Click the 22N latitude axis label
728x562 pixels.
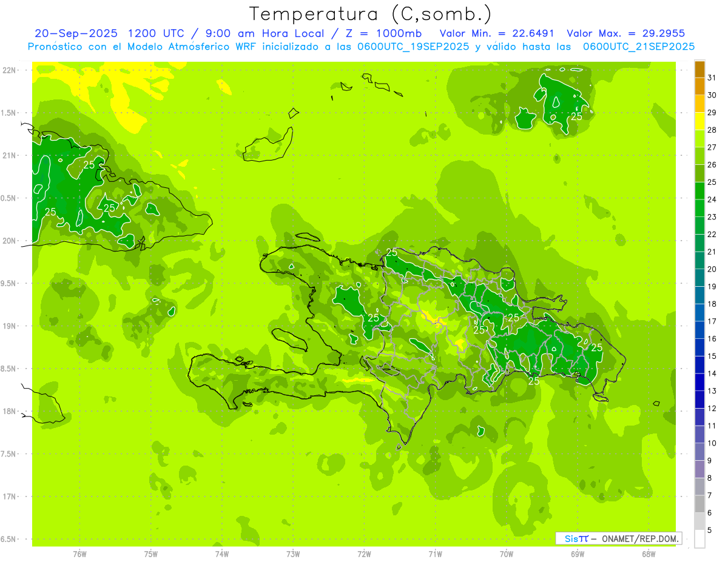(x=10, y=70)
